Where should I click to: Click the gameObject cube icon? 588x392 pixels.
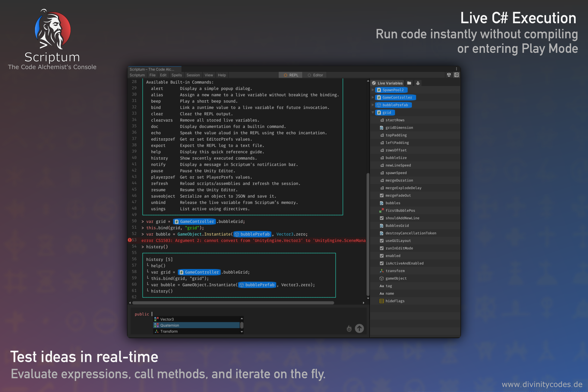[x=382, y=278]
